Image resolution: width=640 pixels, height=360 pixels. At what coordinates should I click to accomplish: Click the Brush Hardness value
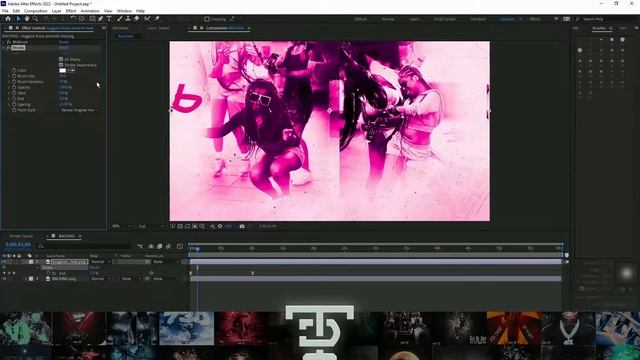pos(63,82)
